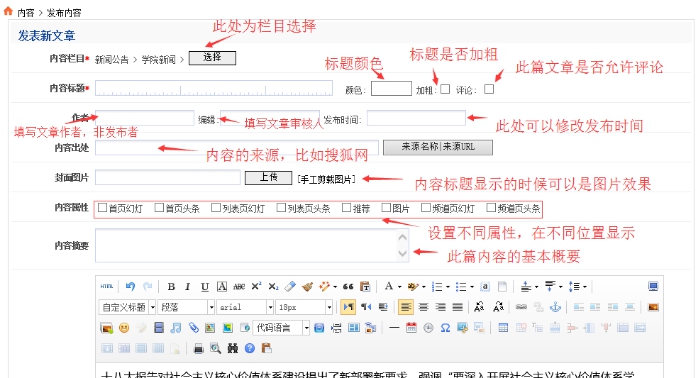Viewport: 698px width, 378px height.
Task: Toggle the 评论 allow comments checkbox
Action: click(489, 89)
